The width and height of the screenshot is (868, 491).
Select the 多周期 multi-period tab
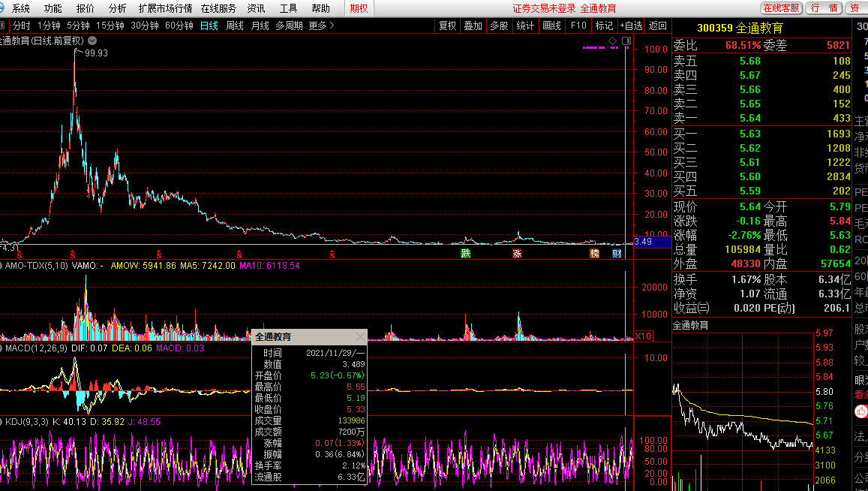click(289, 26)
